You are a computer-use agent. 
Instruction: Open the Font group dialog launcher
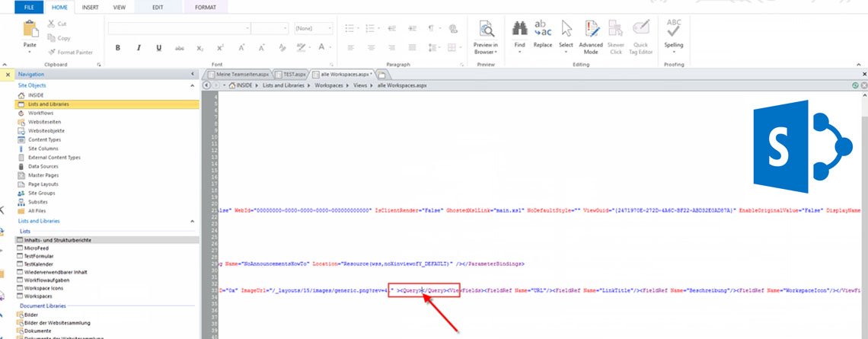point(332,65)
